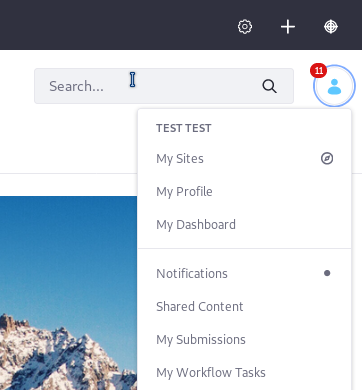Open the simulation target icon
The width and height of the screenshot is (362, 390).
tap(331, 27)
